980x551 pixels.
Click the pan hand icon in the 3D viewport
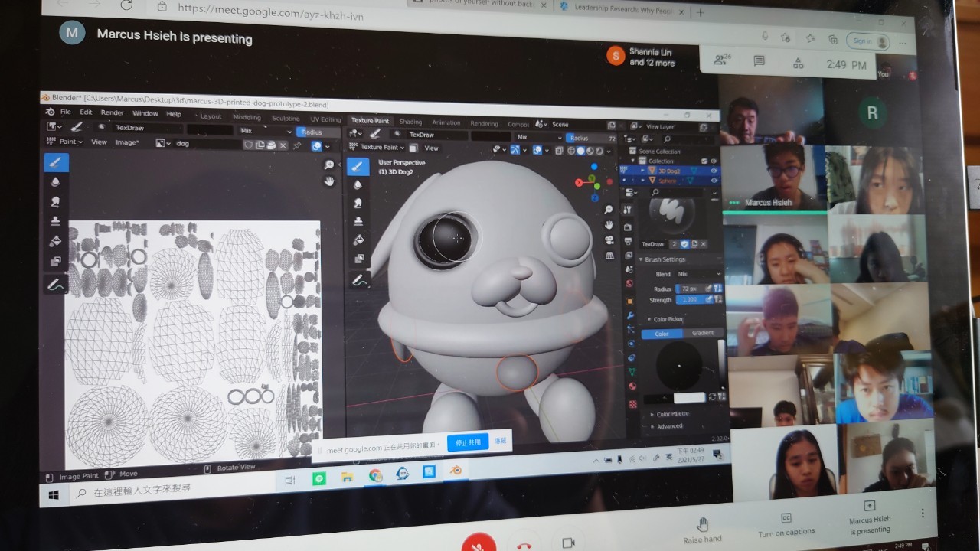click(x=609, y=225)
